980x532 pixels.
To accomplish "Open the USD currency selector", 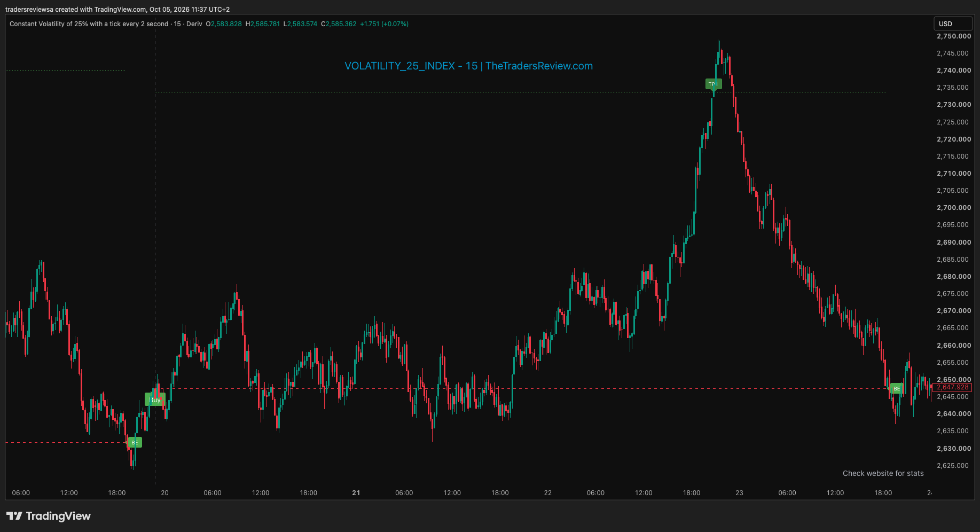I will tap(953, 24).
